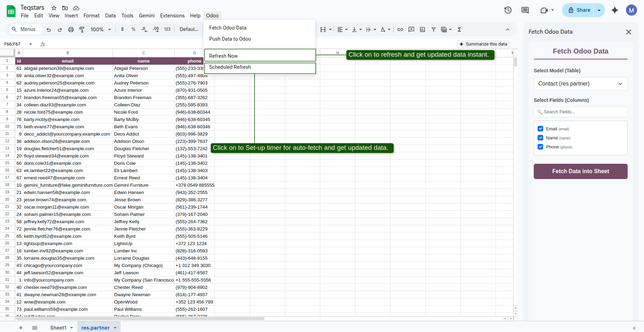Increase decimal places
The width and height of the screenshot is (644, 332).
pyautogui.click(x=156, y=29)
